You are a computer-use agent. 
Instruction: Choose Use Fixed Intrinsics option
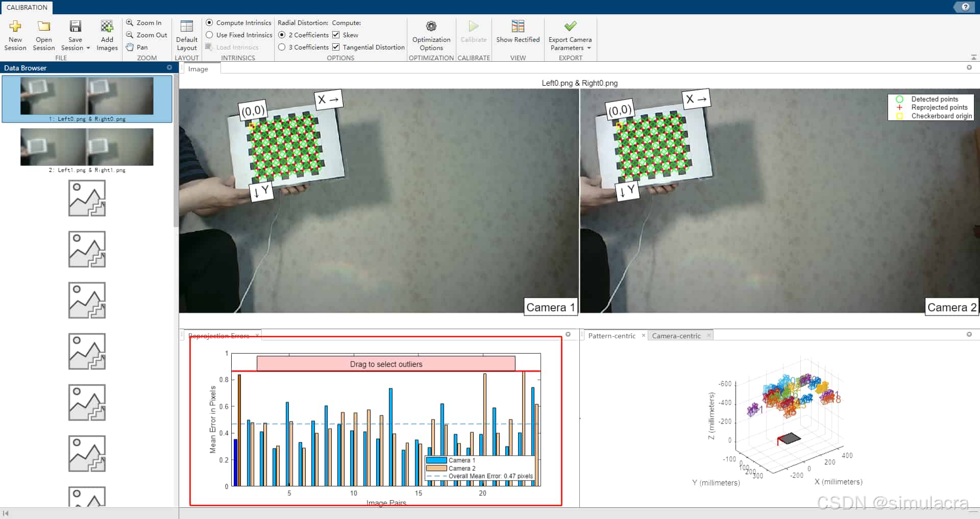pos(209,35)
